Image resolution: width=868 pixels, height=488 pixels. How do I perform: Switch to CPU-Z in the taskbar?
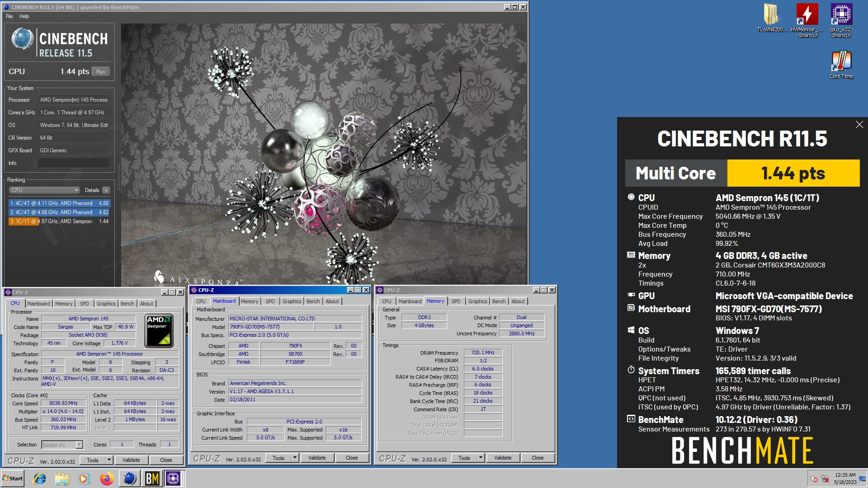click(173, 479)
